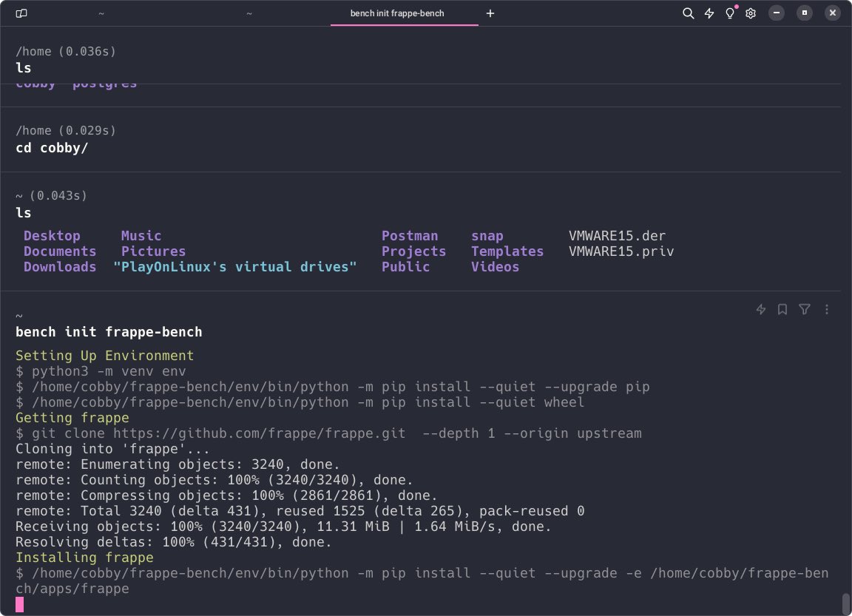This screenshot has width=852, height=616.
Task: Click the '/home (0.036s)' prompt header
Action: 66,52
